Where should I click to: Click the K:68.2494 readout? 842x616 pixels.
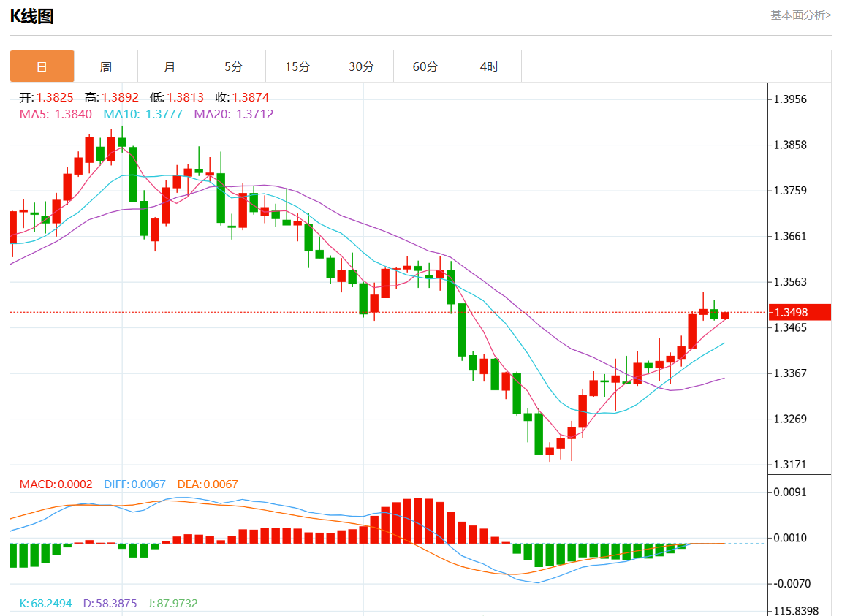(45, 603)
